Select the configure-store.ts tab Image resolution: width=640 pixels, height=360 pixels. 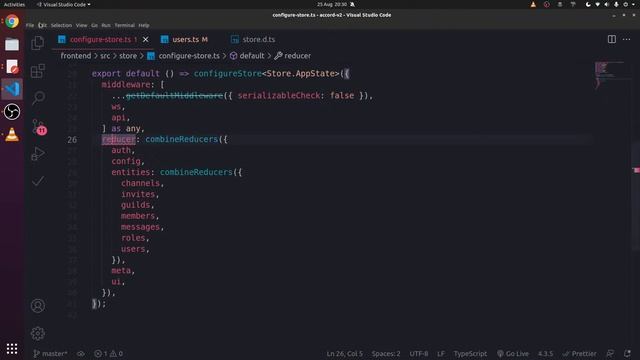[x=100, y=40]
